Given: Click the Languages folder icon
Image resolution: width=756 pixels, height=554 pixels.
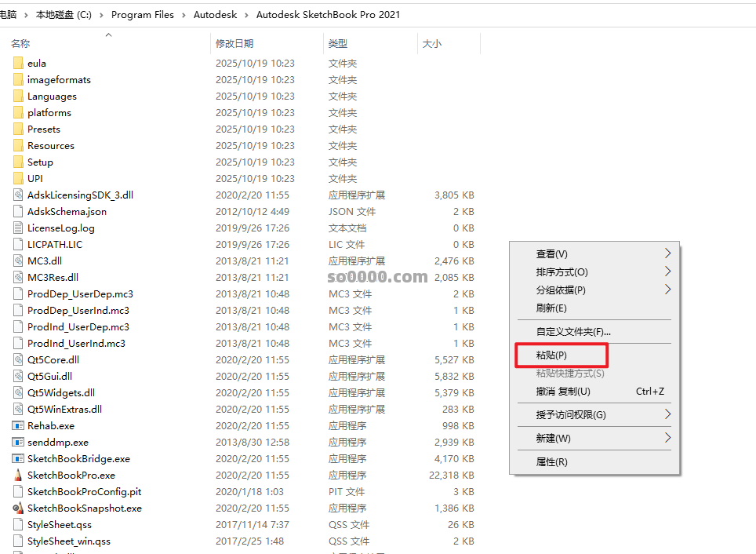Looking at the screenshot, I should pyautogui.click(x=18, y=96).
